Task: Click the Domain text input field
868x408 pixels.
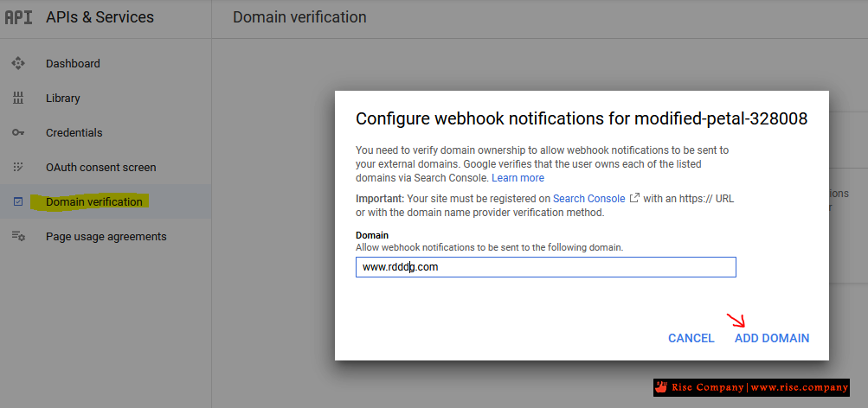Action: click(x=545, y=267)
